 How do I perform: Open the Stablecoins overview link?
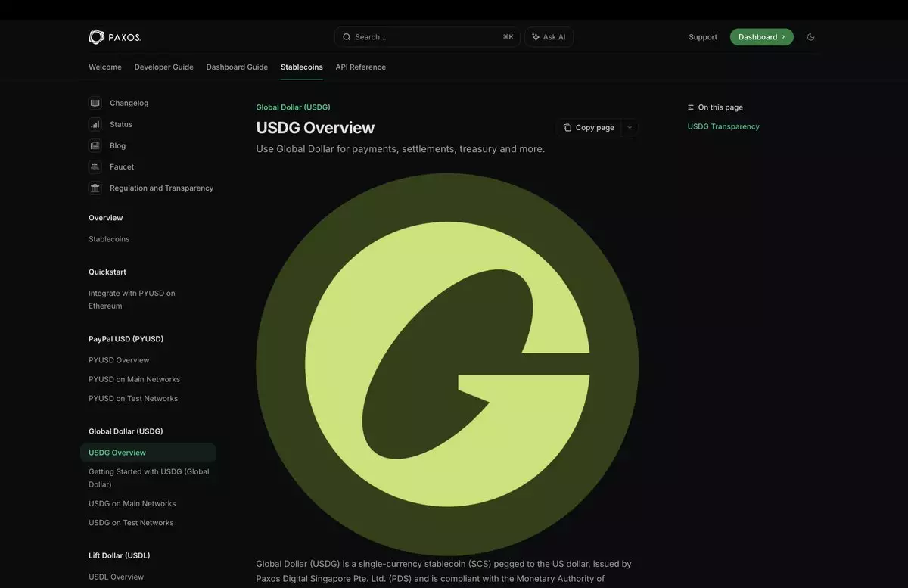point(109,239)
